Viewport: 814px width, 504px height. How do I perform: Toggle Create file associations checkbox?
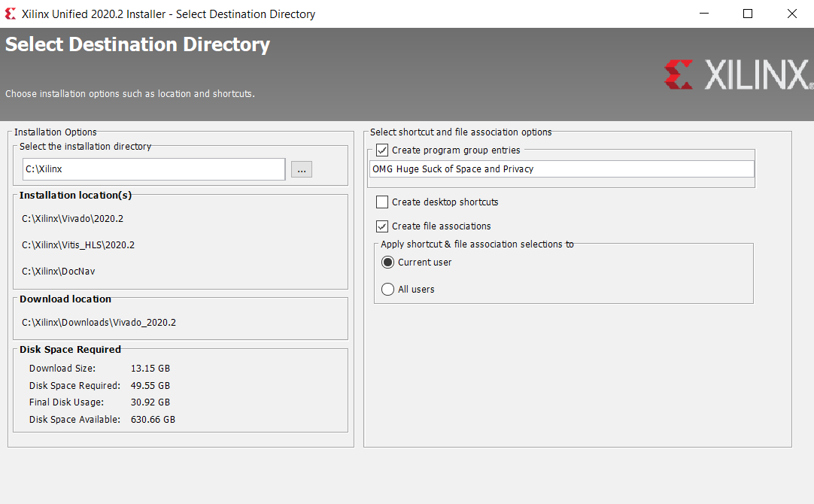[x=382, y=226]
